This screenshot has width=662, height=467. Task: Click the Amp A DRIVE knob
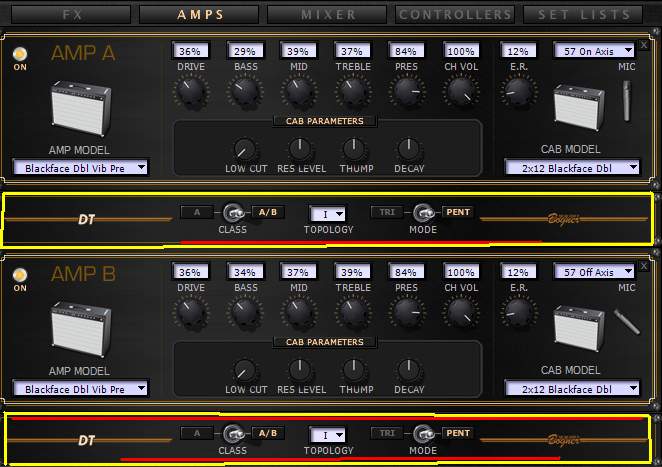[x=191, y=91]
